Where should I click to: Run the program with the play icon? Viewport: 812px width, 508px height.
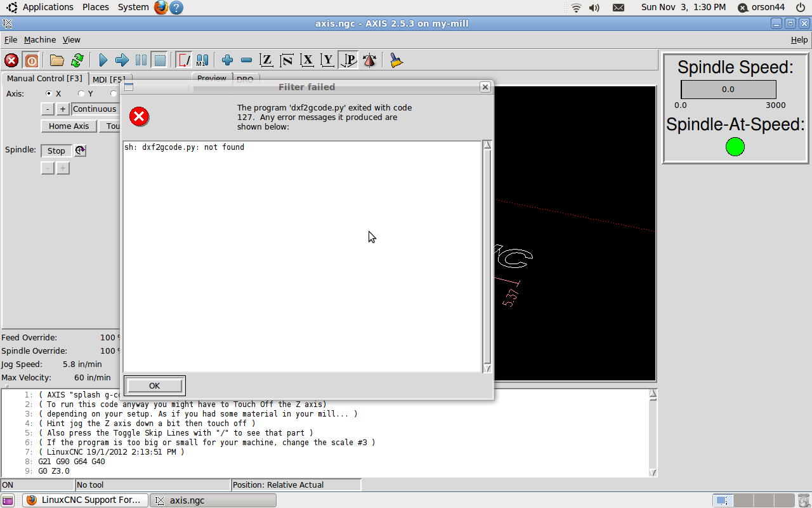(x=103, y=60)
